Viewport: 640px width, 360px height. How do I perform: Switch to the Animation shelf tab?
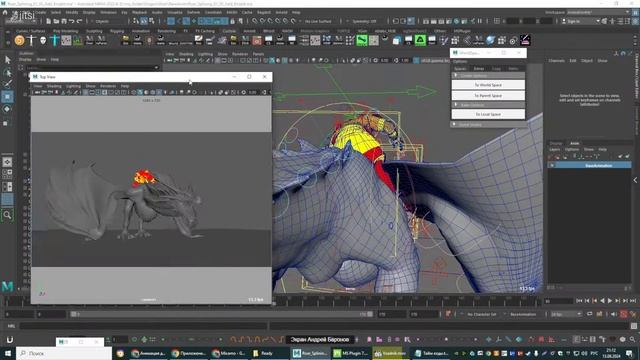[x=140, y=31]
